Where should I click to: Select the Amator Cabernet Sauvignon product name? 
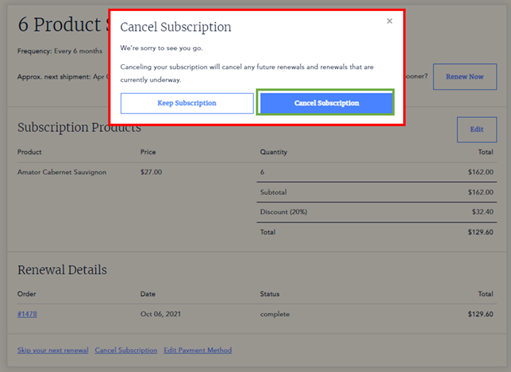pos(62,172)
